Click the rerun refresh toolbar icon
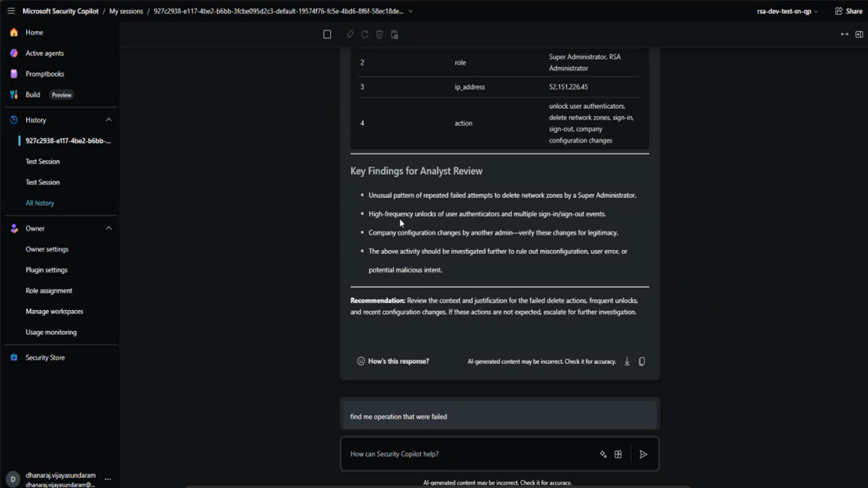 (364, 35)
